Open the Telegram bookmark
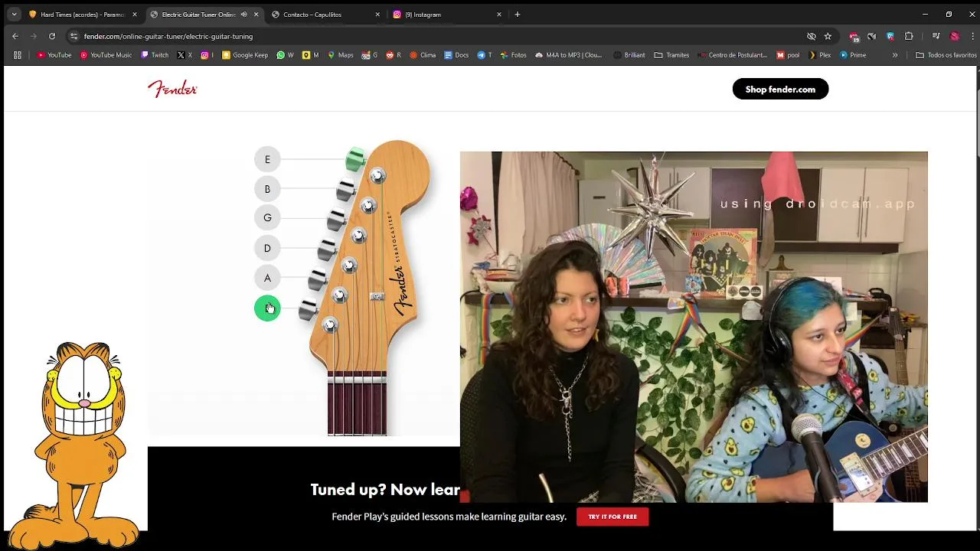The image size is (980, 551). (485, 55)
